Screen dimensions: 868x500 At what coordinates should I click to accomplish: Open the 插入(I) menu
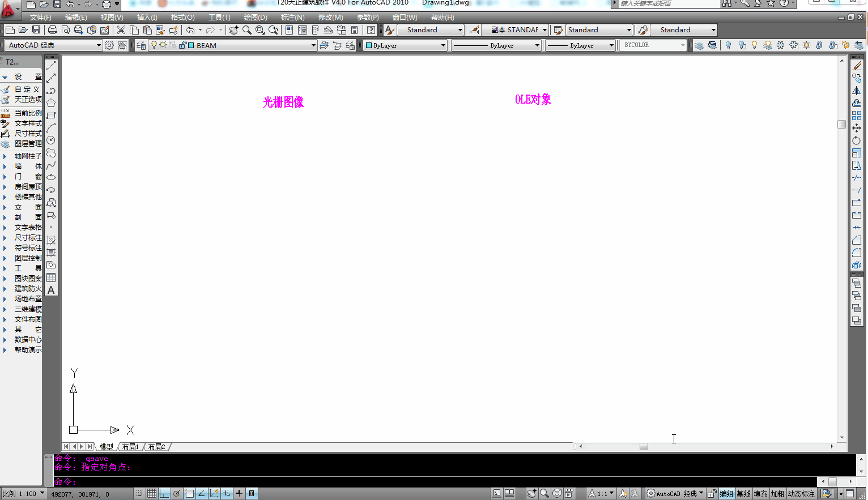click(147, 18)
